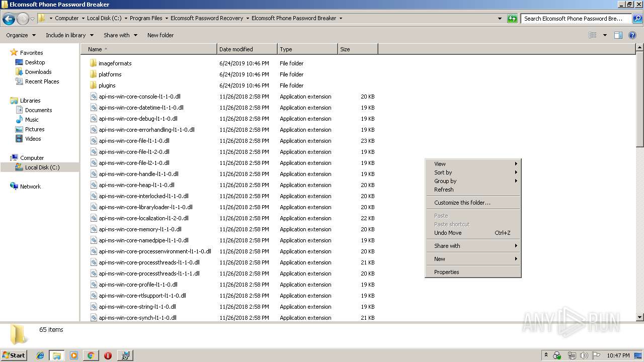Sort by the Type column header
Image resolution: width=644 pixels, height=362 pixels.
[x=307, y=49]
